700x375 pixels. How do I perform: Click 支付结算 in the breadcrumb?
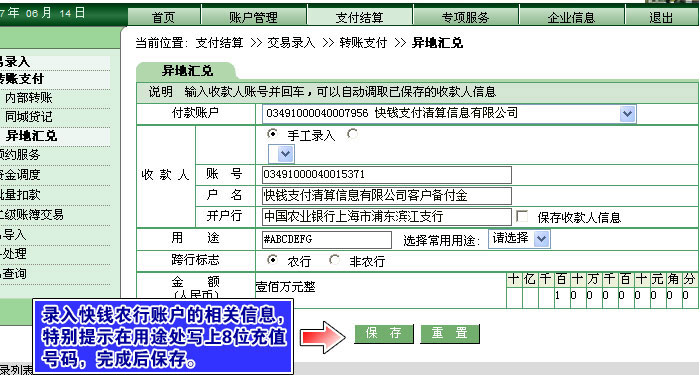click(x=219, y=43)
